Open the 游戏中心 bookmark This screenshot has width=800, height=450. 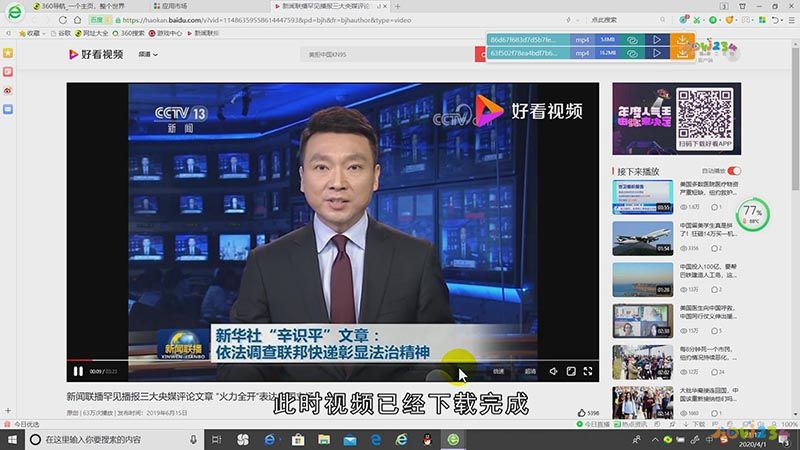(x=165, y=33)
